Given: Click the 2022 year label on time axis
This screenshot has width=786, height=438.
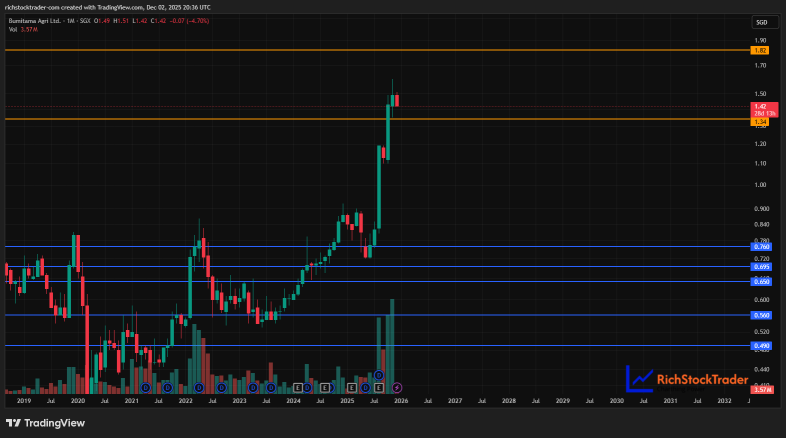Looking at the screenshot, I should (185, 401).
